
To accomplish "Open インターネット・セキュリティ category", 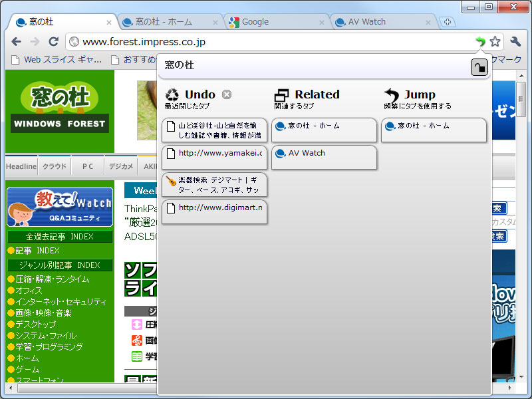I will (61, 302).
